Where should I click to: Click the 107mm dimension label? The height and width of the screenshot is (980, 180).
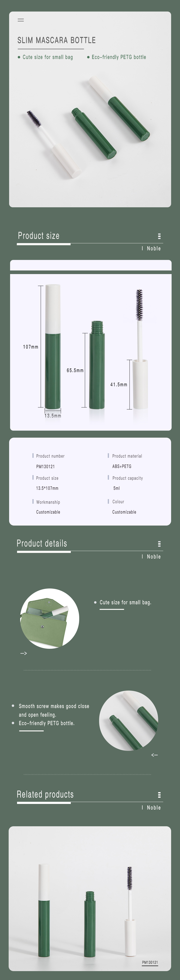31,347
